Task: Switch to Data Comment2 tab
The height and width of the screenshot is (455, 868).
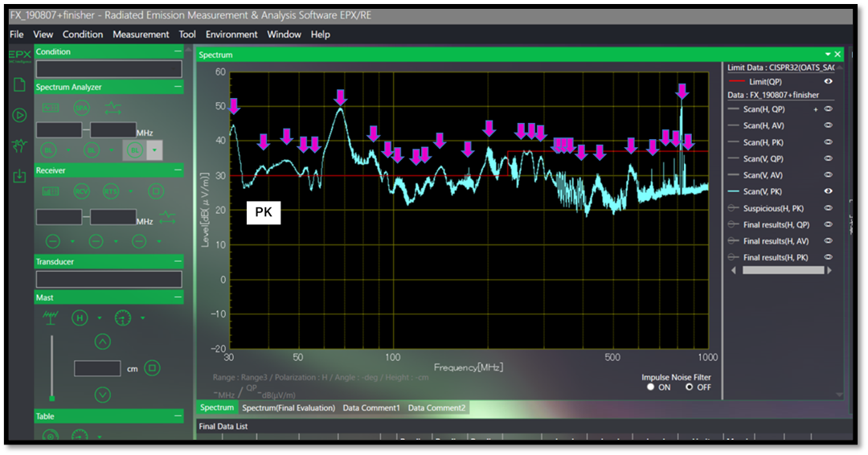Action: pyautogui.click(x=436, y=408)
